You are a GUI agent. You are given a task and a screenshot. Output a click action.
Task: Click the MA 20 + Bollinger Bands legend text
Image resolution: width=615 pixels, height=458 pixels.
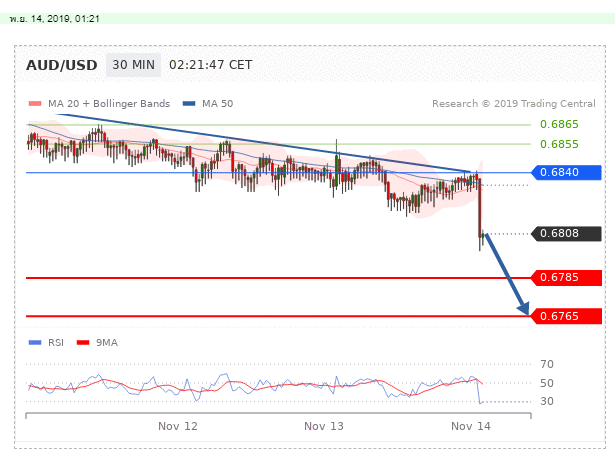(x=109, y=104)
